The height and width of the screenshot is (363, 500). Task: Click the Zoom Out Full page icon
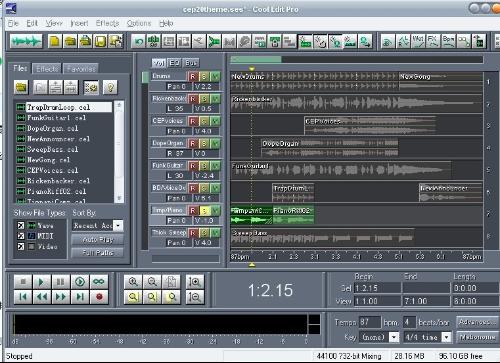click(171, 282)
